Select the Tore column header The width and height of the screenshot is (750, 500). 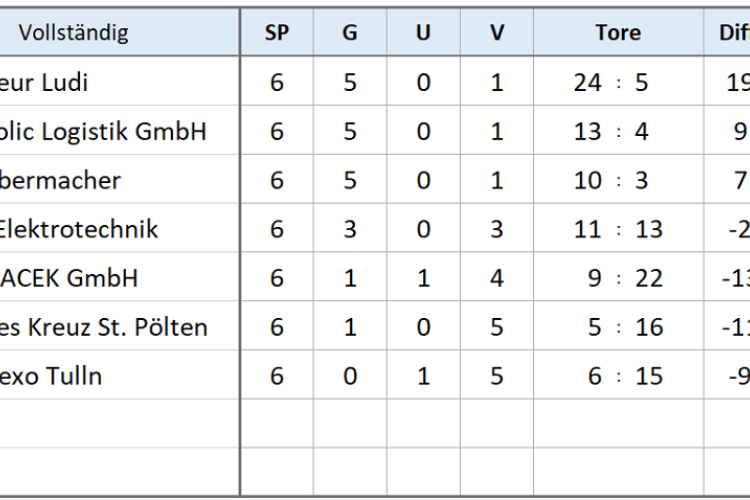pyautogui.click(x=618, y=32)
